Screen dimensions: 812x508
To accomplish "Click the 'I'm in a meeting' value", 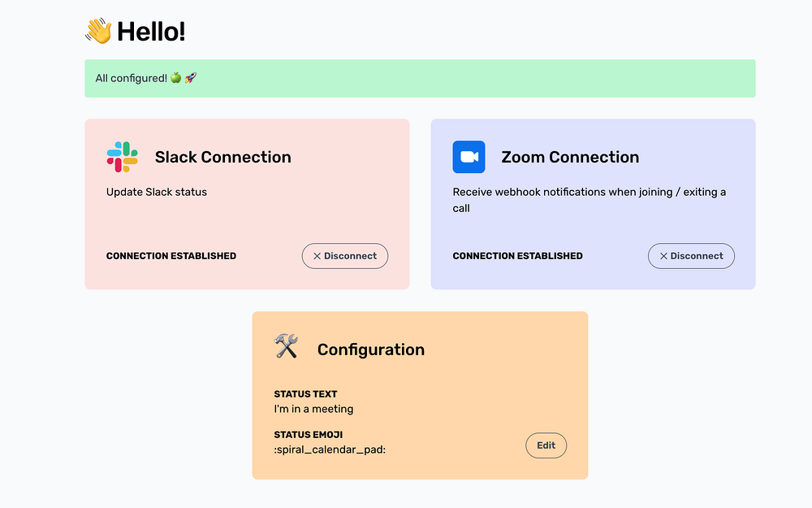I will 313,409.
